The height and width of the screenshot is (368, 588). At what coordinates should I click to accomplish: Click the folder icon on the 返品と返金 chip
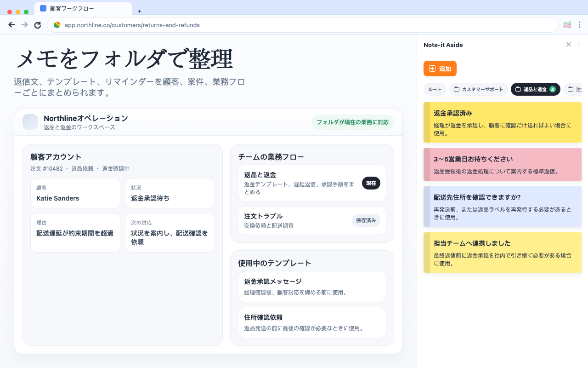[518, 89]
